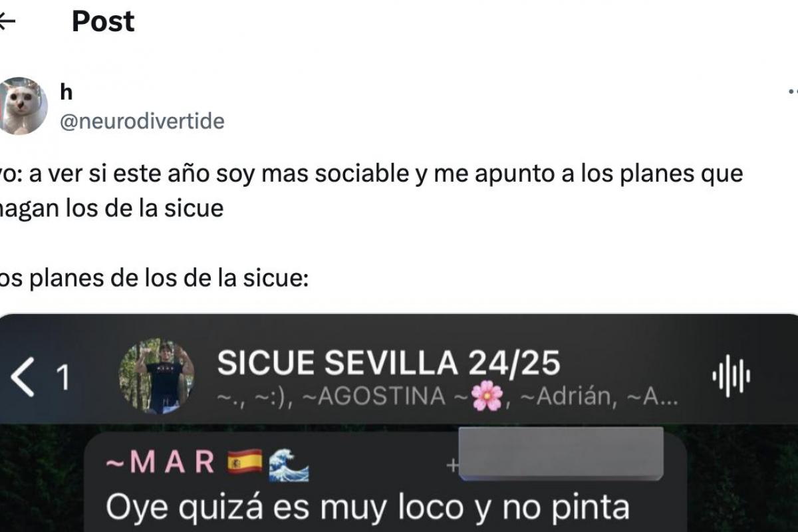The width and height of the screenshot is (798, 532).
Task: Open the SICUE SEVILLA 24/25 group info
Action: 389,363
